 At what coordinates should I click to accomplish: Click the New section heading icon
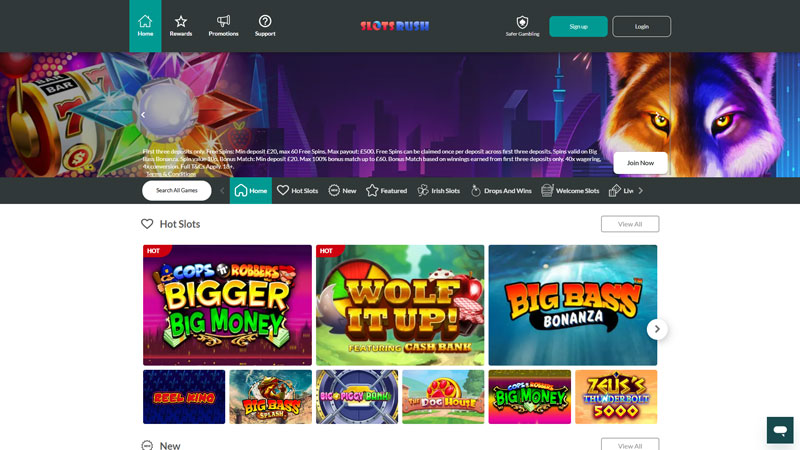pos(147,445)
